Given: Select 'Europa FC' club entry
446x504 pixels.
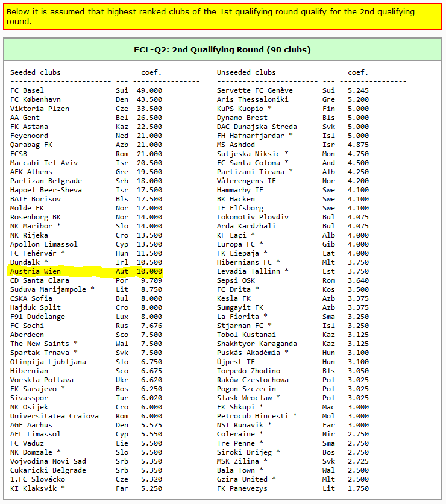Looking at the screenshot, I should click(236, 244).
